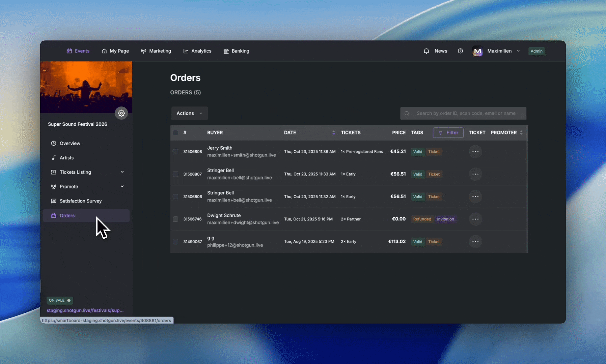Click the Analytics graph icon

(186, 51)
